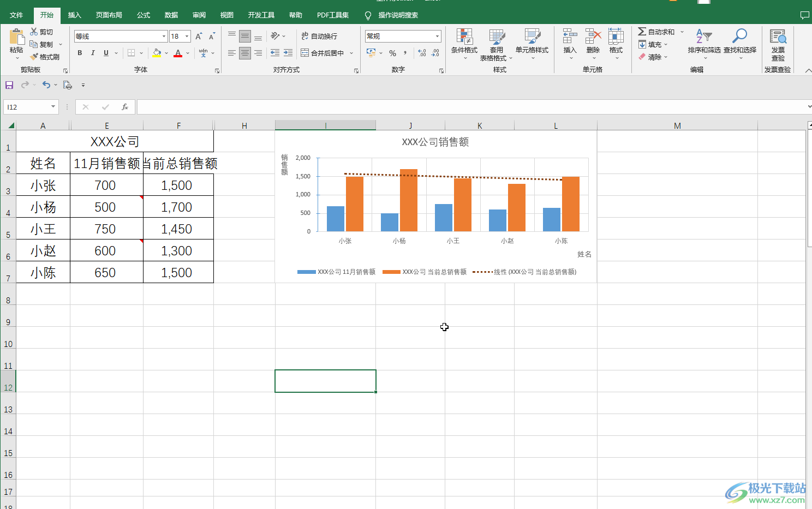Click the Paste (粘贴) icon
Viewport: 812px width, 509px height.
click(16, 37)
